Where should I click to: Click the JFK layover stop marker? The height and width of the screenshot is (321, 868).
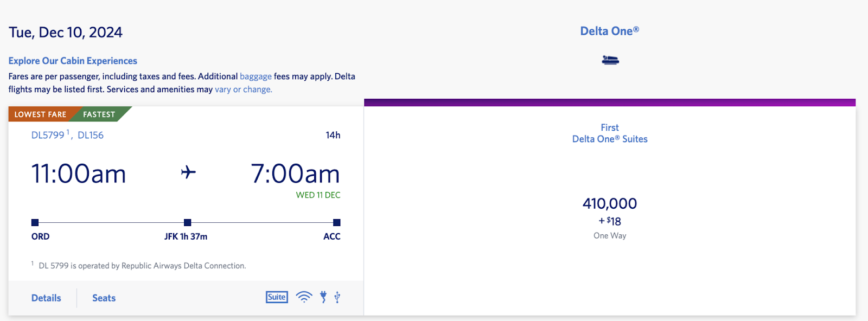(188, 222)
